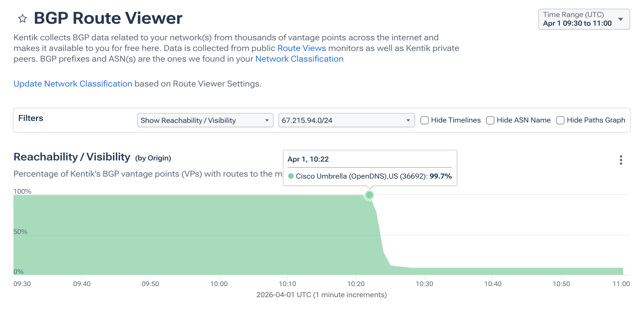Open the three-dot chart options menu
Image resolution: width=644 pixels, height=309 pixels.
(x=621, y=160)
